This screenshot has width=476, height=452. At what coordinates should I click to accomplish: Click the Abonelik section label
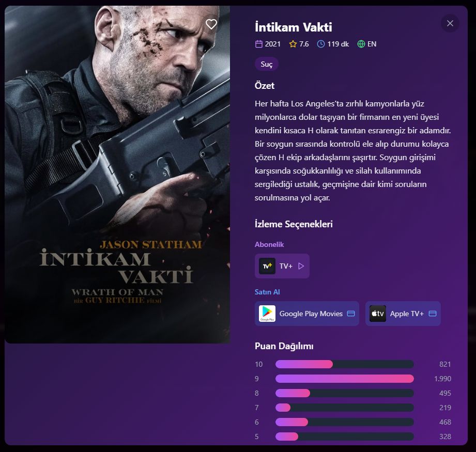click(269, 244)
